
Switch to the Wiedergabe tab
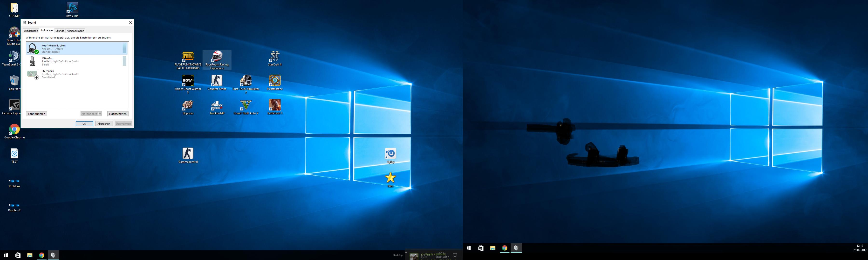31,31
